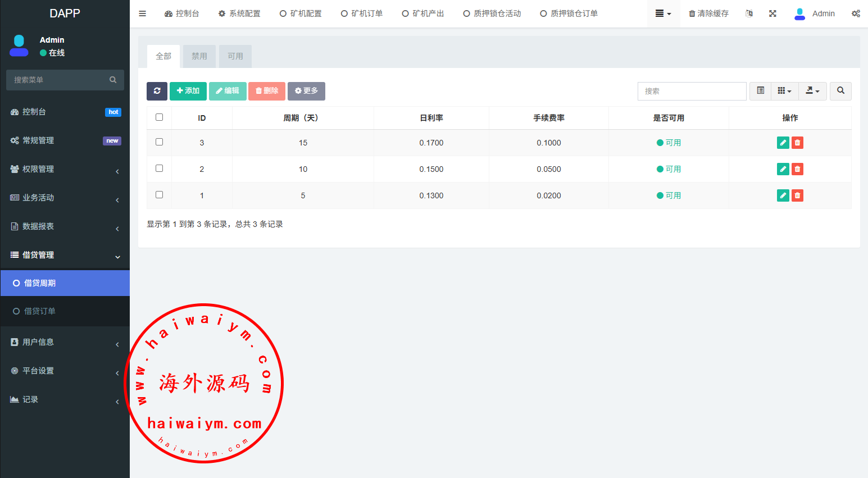Click 清除缓存 in the top bar

tap(708, 13)
